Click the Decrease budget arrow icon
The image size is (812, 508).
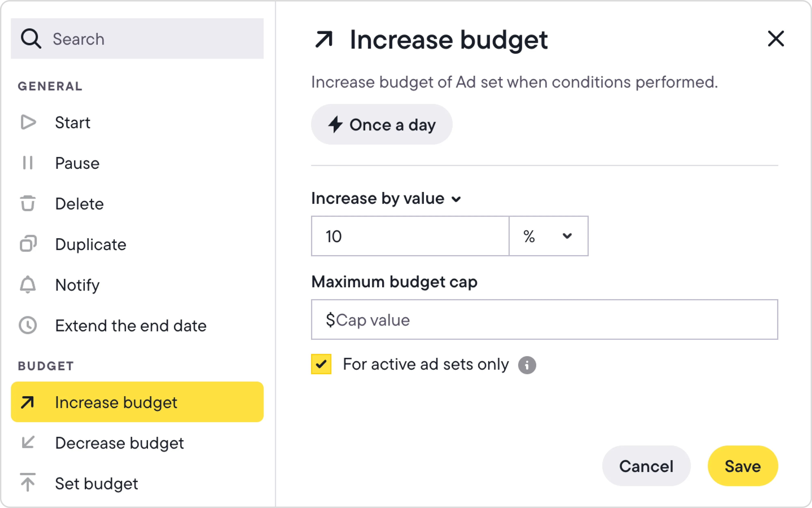point(28,442)
